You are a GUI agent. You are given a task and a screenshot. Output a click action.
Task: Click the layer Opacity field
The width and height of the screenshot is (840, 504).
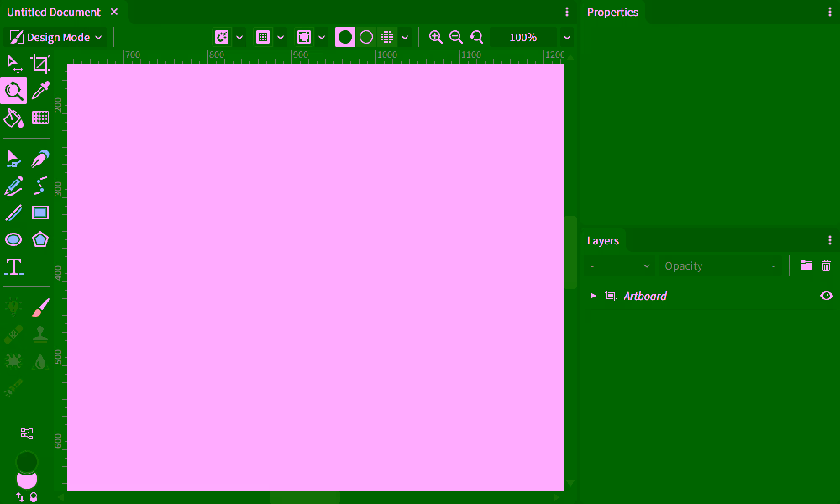[x=720, y=266]
